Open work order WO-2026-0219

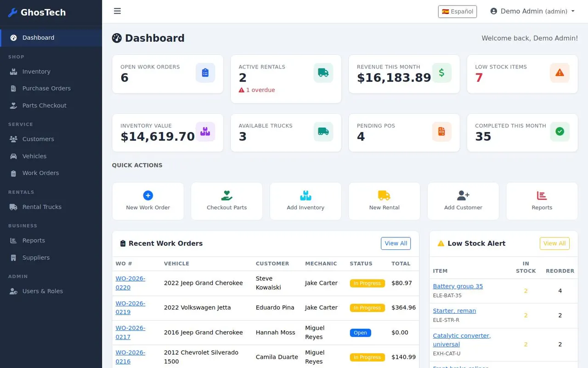(x=130, y=308)
